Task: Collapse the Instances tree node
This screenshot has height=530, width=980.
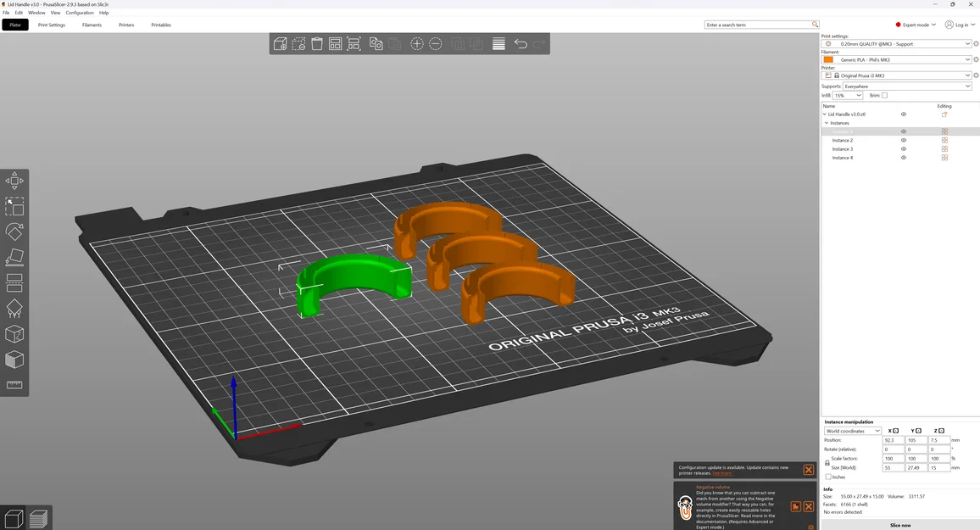Action: pos(827,123)
